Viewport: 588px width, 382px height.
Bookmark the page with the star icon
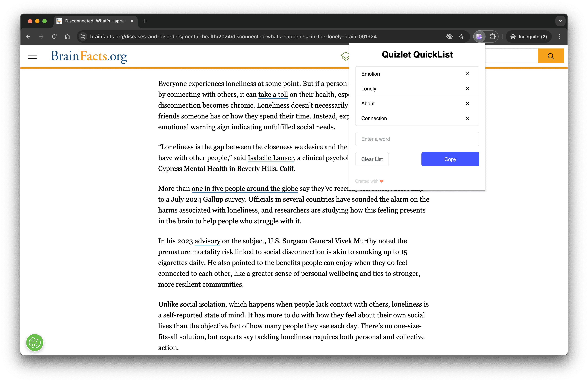(461, 37)
